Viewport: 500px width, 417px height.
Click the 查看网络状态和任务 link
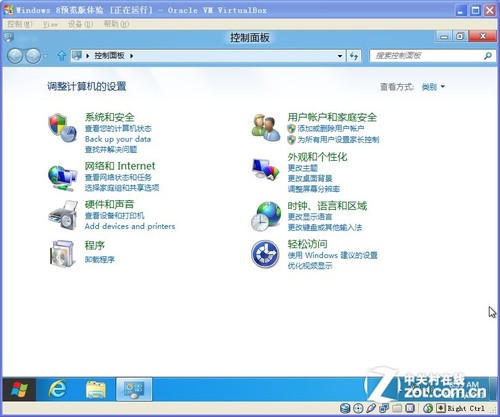(118, 177)
